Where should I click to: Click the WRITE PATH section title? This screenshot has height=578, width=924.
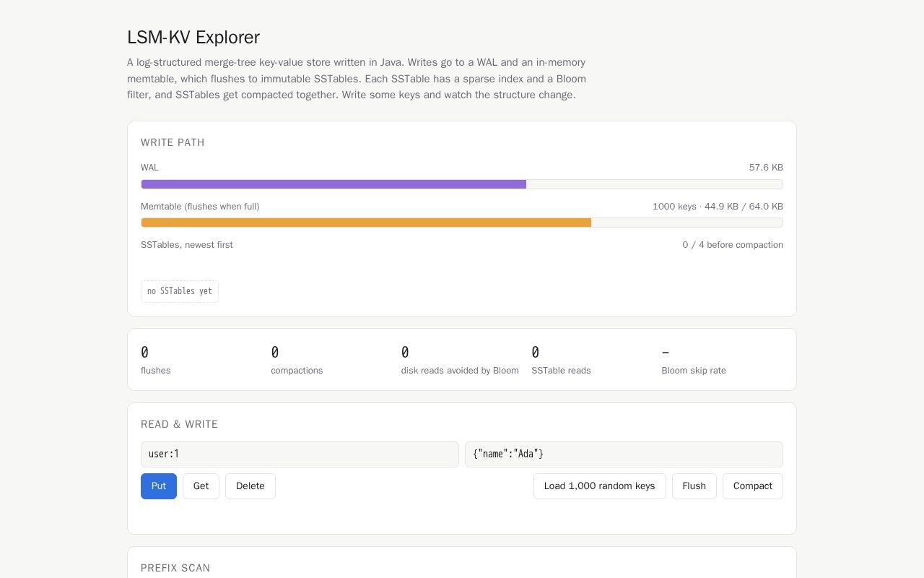pyautogui.click(x=173, y=142)
